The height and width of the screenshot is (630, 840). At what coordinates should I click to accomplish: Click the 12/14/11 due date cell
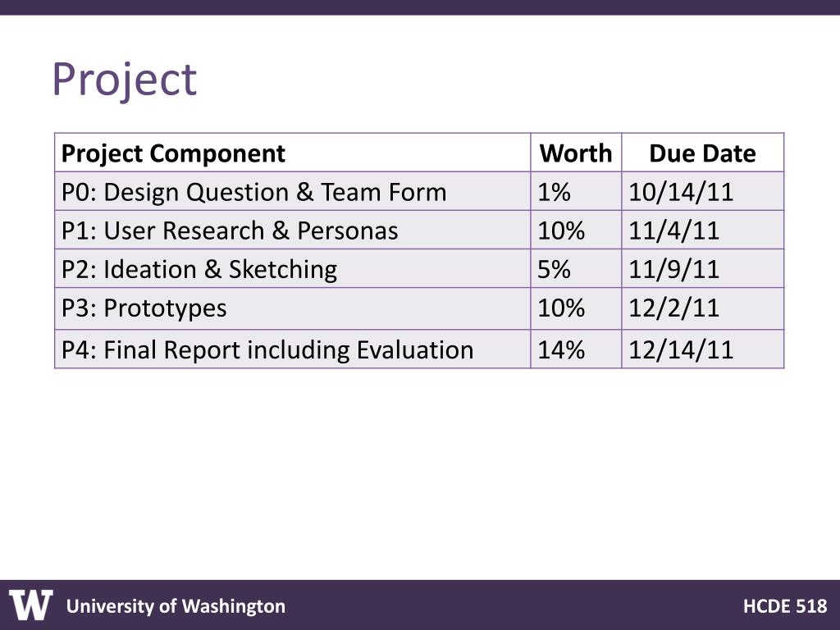tap(702, 349)
